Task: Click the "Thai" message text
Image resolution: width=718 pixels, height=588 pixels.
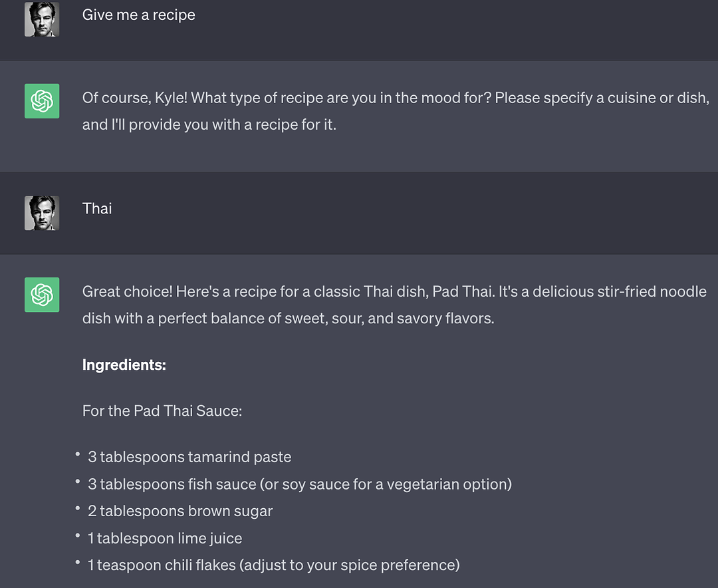Action: point(97,209)
